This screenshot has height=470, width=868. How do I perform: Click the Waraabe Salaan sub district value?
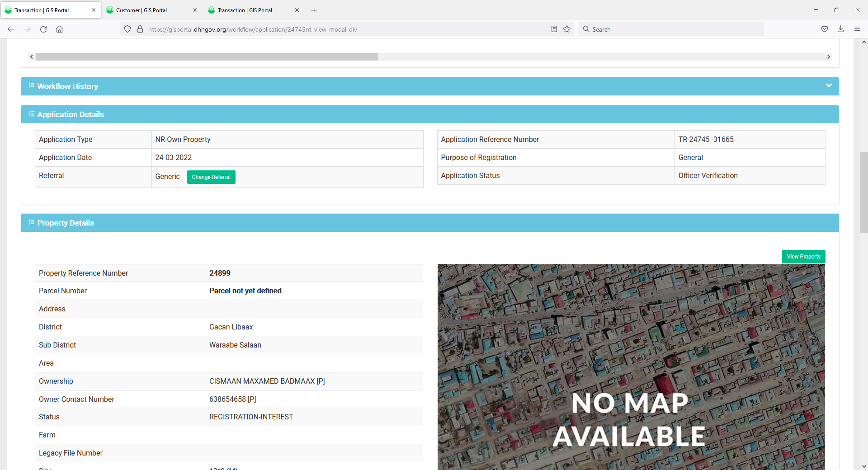pos(235,345)
